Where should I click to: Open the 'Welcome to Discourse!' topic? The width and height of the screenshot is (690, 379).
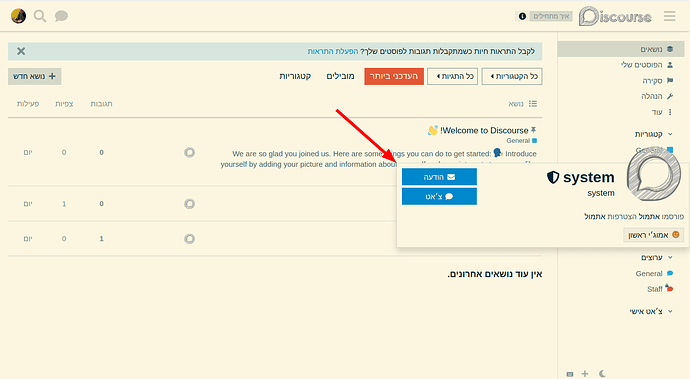coord(484,131)
